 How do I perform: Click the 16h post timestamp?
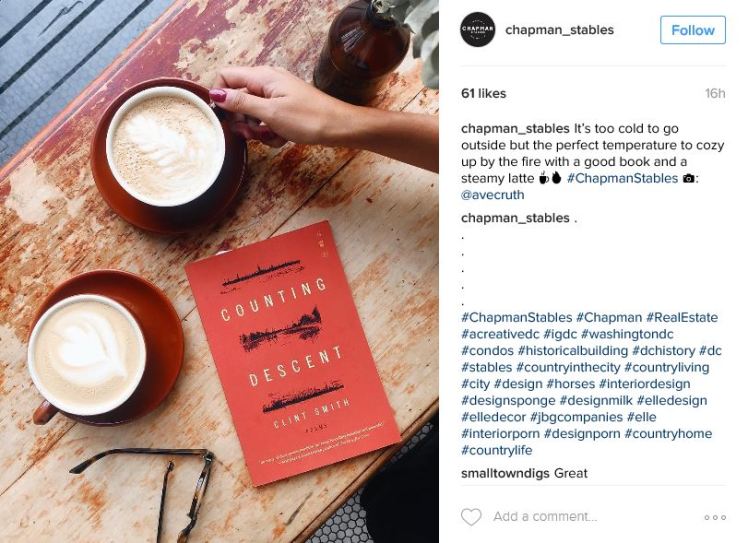(x=715, y=94)
